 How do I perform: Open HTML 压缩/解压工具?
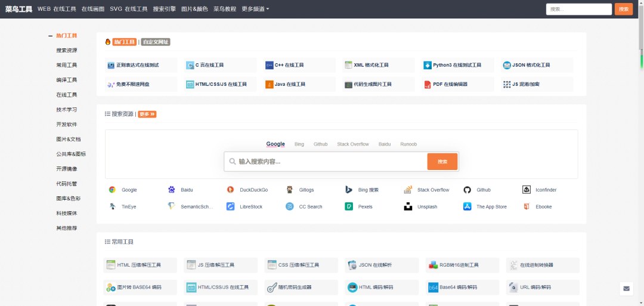tap(140, 265)
